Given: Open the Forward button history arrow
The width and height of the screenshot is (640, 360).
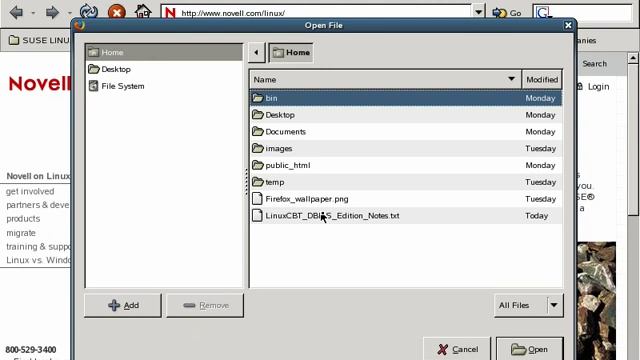Looking at the screenshot, I should point(69,13).
